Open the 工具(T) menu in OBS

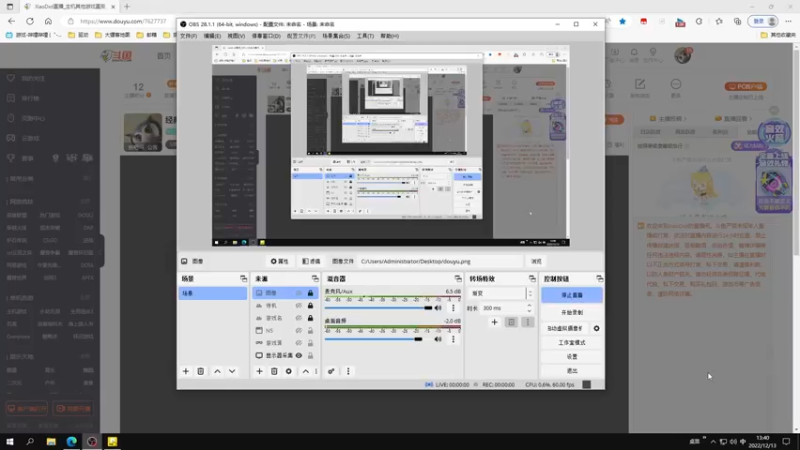[x=365, y=36]
